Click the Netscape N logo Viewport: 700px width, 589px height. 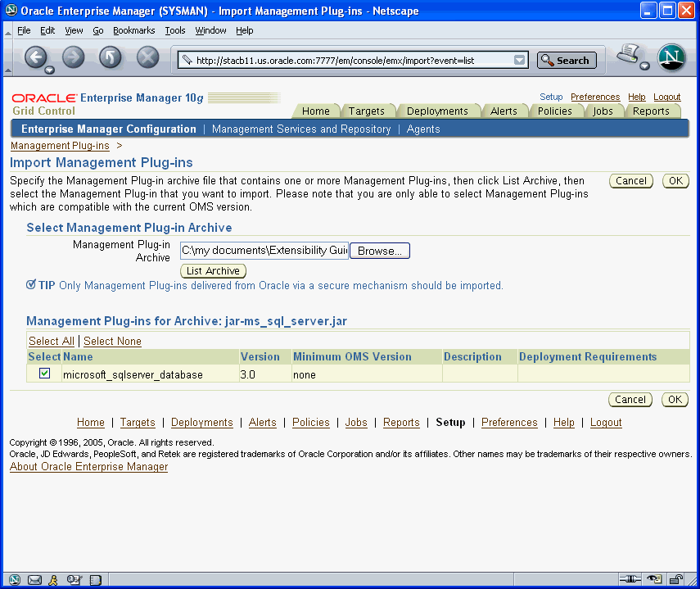point(671,58)
